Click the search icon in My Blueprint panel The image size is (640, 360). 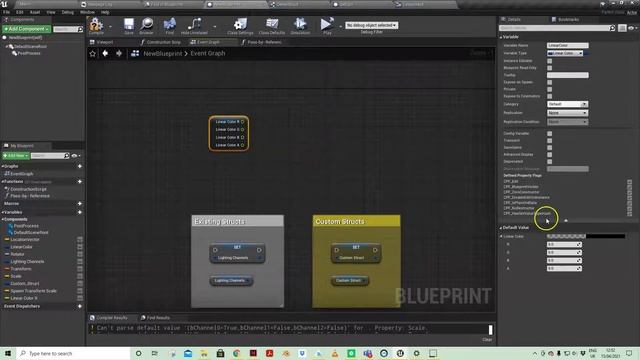tap(67, 156)
